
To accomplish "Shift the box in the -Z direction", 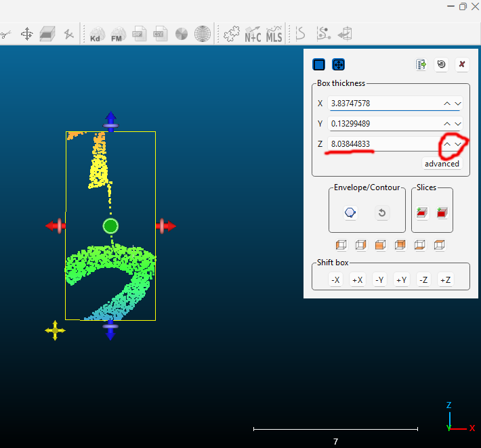I will 423,280.
